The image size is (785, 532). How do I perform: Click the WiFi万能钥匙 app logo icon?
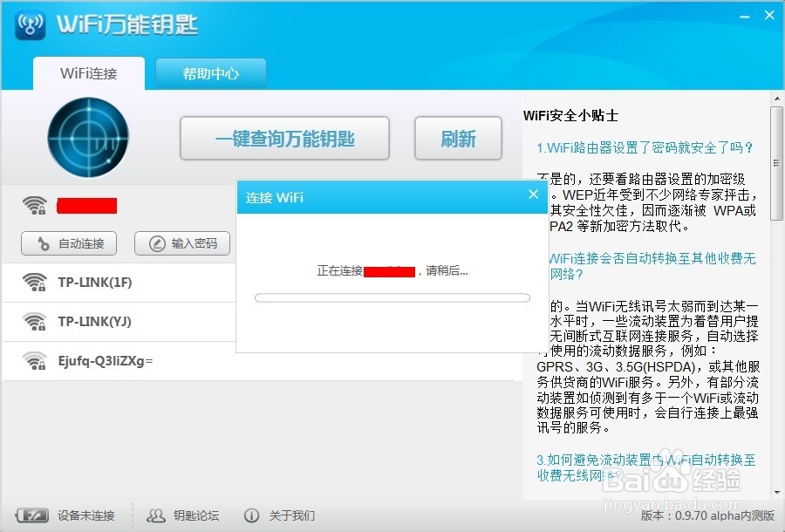[x=30, y=25]
